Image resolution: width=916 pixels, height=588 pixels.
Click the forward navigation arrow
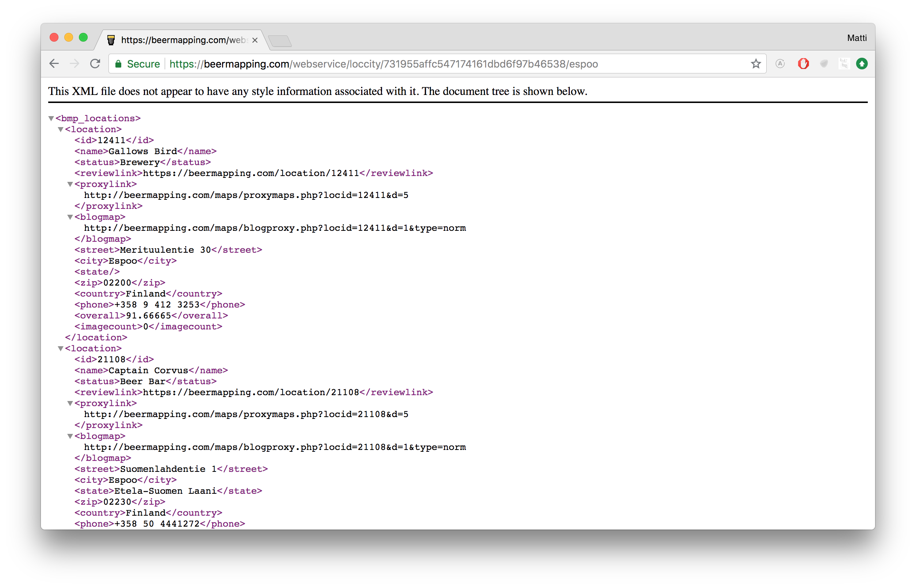click(75, 64)
